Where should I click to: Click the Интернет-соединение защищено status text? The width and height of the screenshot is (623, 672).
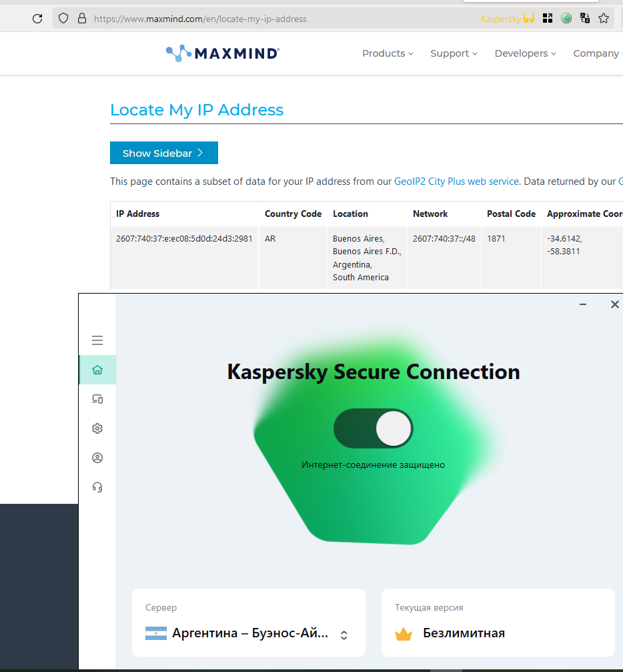click(374, 464)
